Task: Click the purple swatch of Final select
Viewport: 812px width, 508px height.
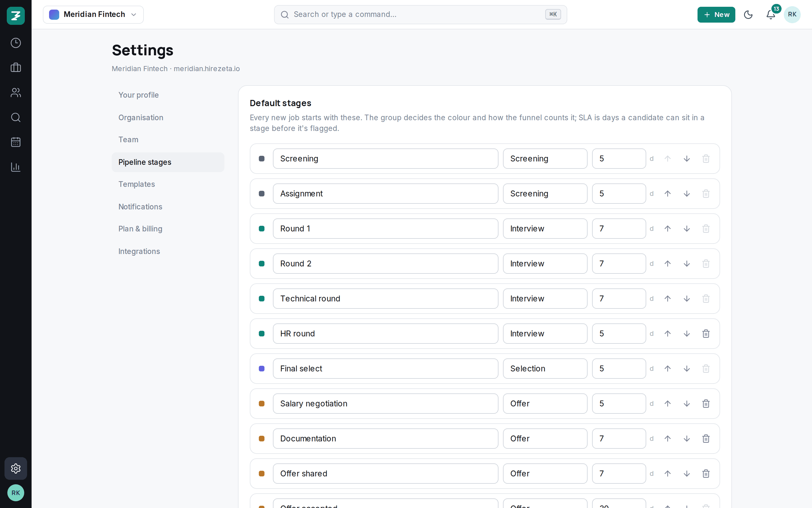Action: click(262, 369)
